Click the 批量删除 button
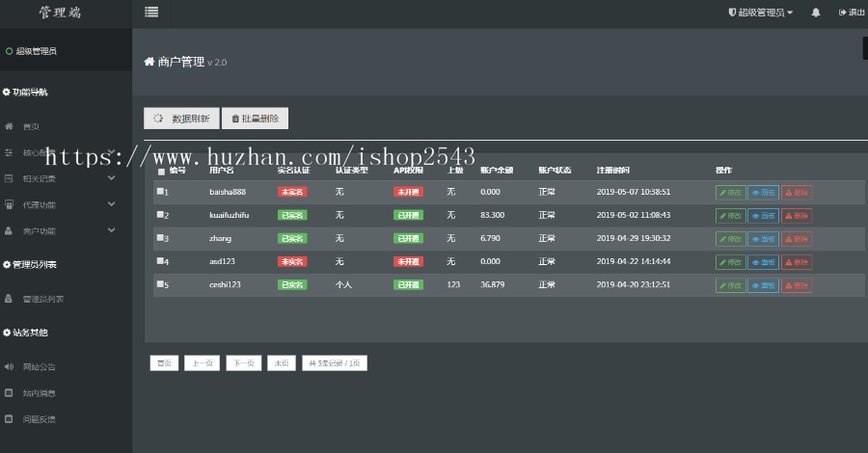868x453 pixels. [x=255, y=119]
